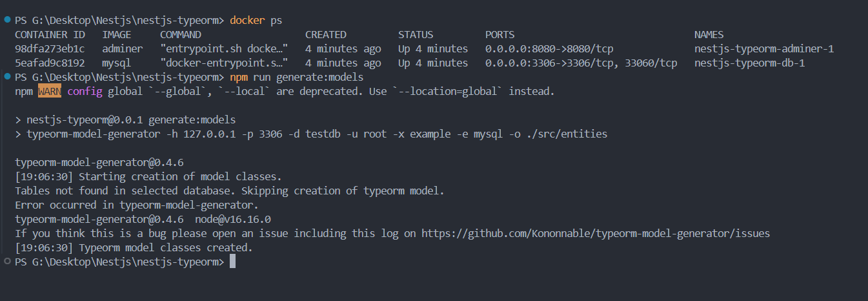868x301 pixels.
Task: Click container ID 5eafad9c8192
Action: (50, 63)
